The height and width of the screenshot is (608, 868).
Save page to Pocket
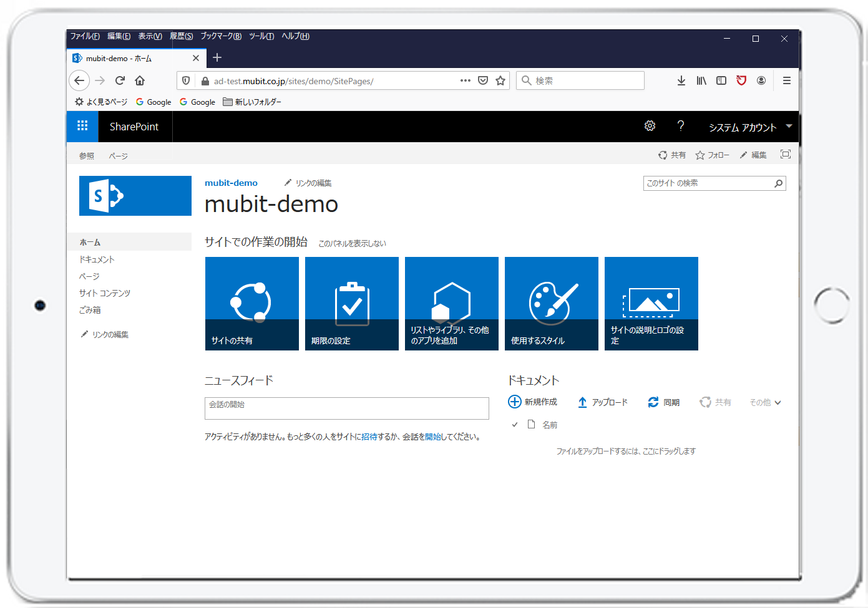(483, 80)
